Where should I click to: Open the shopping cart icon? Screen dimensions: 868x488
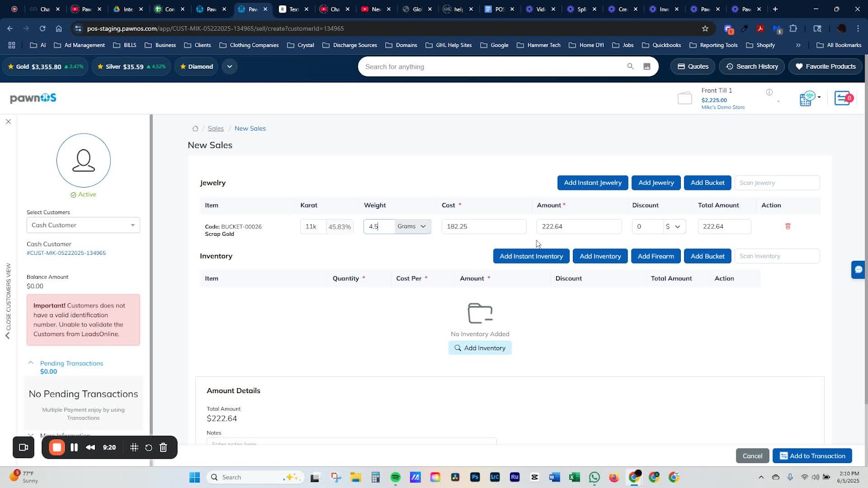(844, 98)
